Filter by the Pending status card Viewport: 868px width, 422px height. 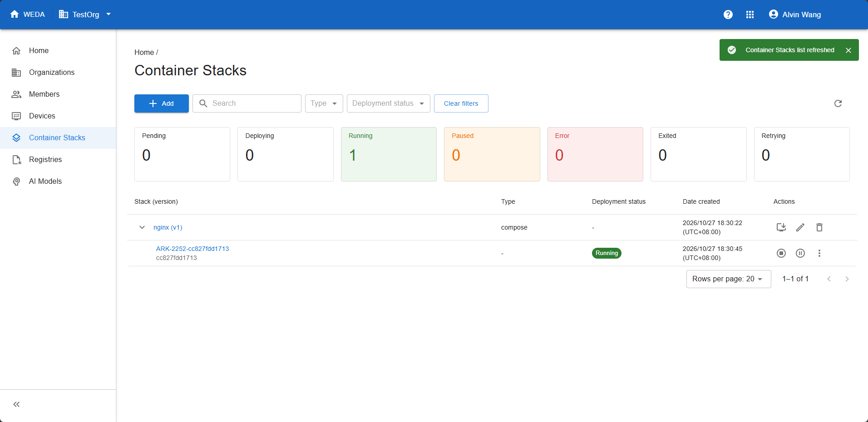182,154
